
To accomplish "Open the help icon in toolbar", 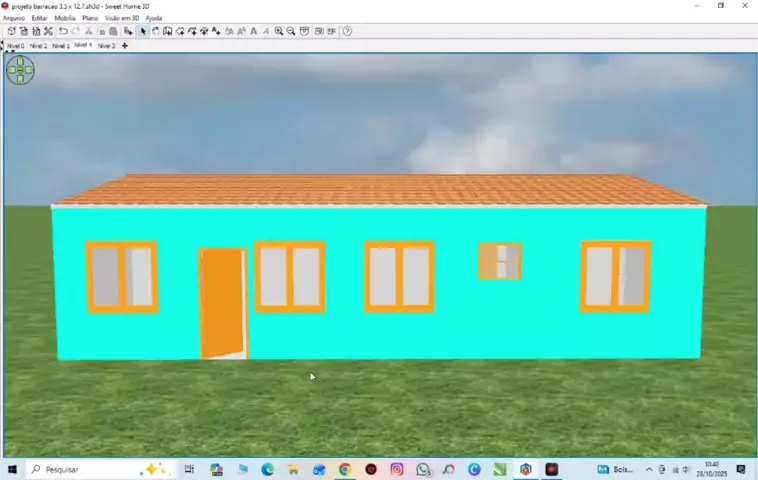I will tap(347, 31).
